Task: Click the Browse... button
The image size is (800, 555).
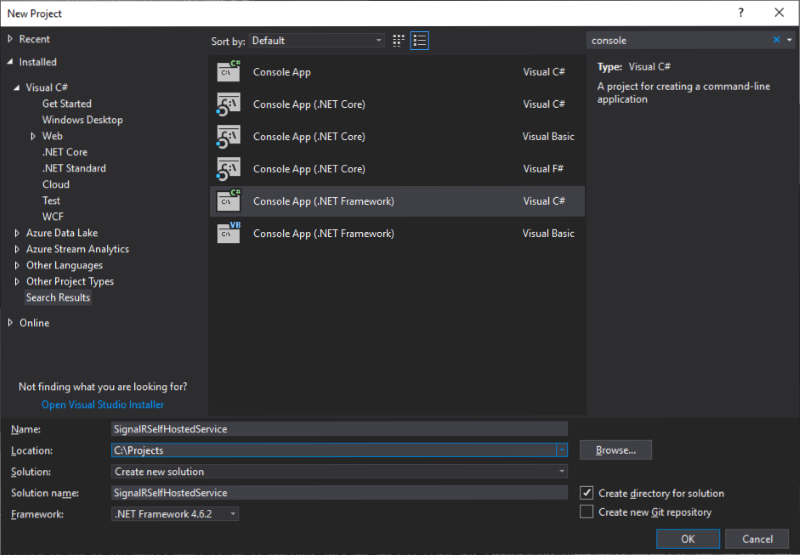Action: pyautogui.click(x=615, y=450)
